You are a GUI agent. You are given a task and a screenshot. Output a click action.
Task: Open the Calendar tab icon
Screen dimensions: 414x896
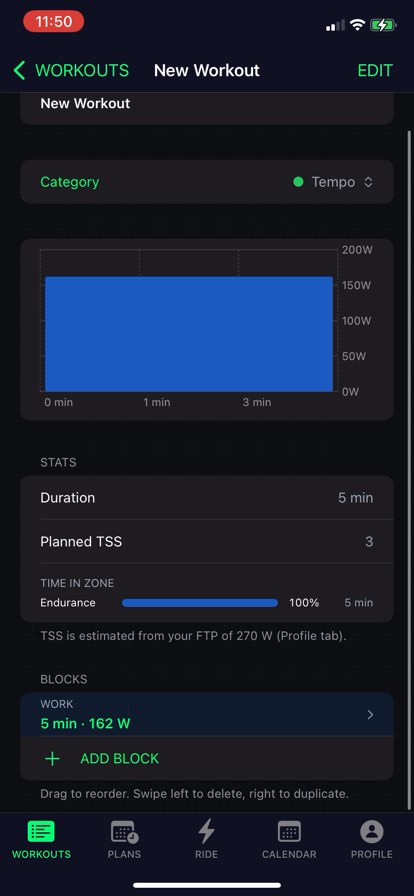tap(289, 832)
